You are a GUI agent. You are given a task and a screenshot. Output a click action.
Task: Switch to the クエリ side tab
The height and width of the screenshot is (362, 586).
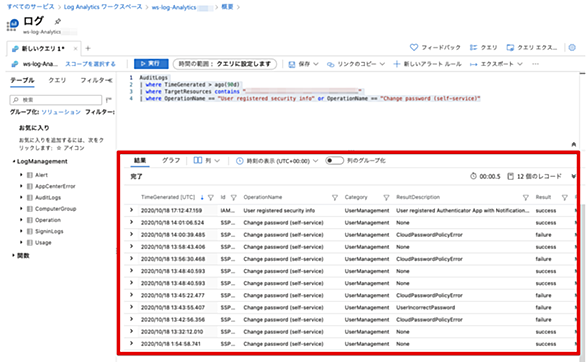coord(57,80)
